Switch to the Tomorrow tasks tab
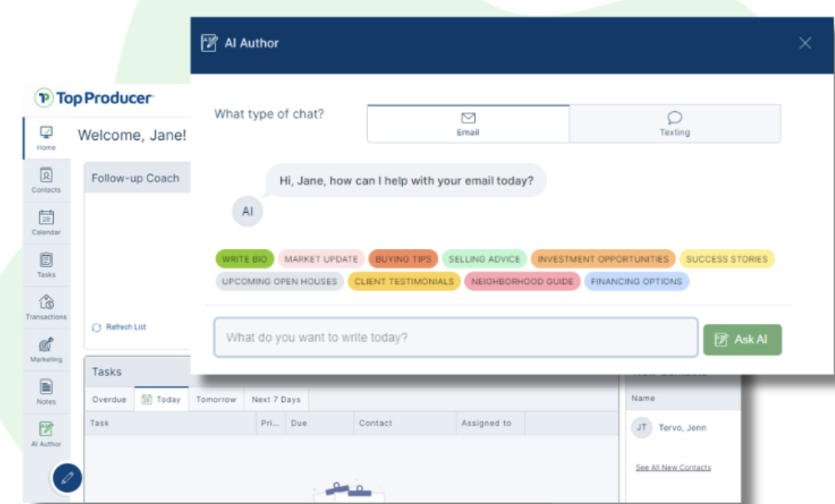 [x=216, y=399]
